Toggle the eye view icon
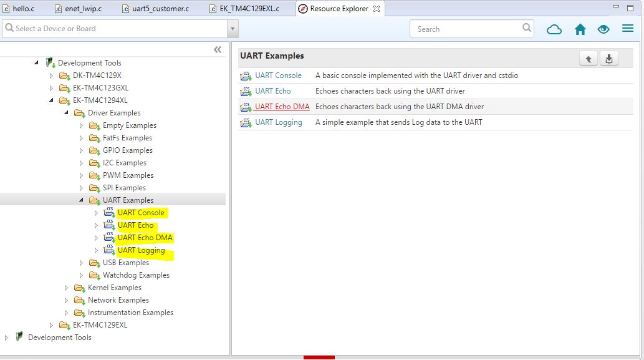This screenshot has width=644, height=360. point(603,29)
